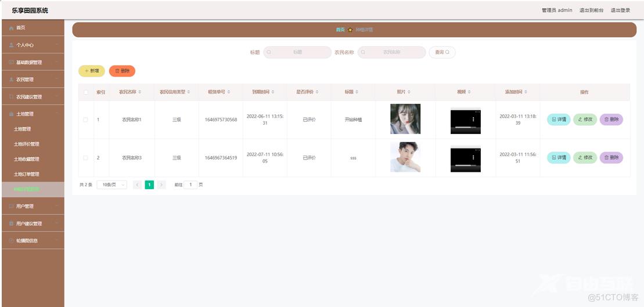Open video menu dots in 农民名称1 row

coord(473,120)
